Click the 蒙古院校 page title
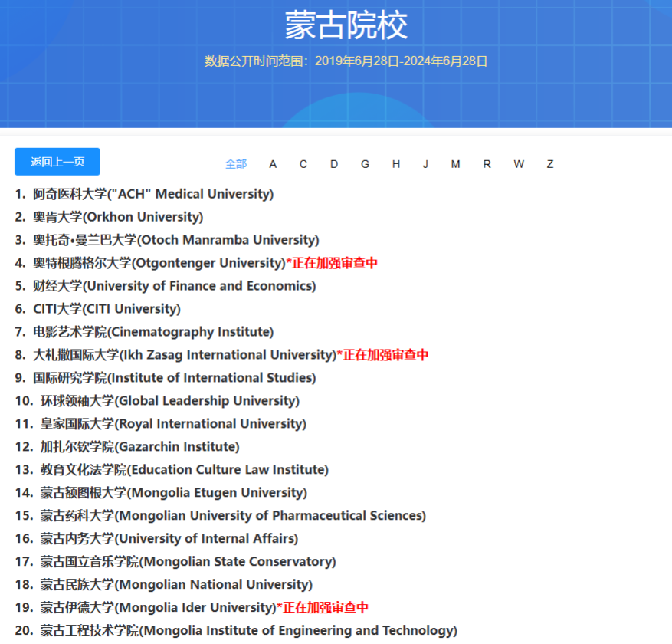Screen dimensions: 672x644 (336, 23)
